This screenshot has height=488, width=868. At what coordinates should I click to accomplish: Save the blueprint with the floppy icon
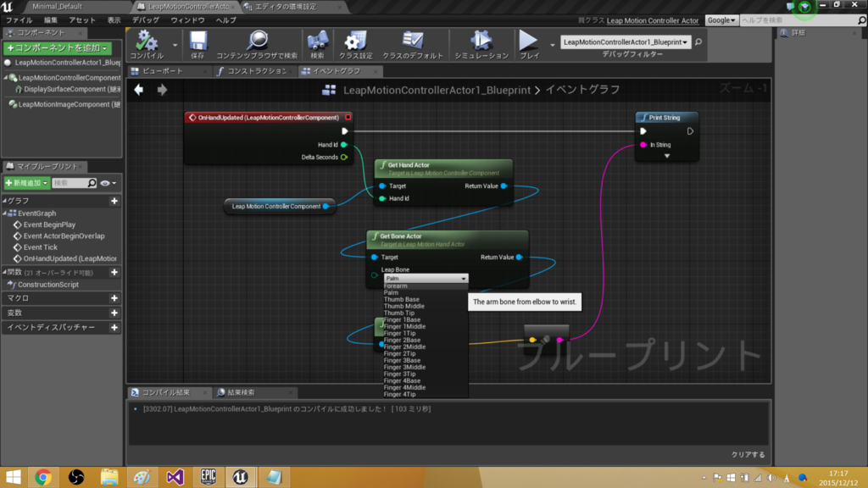(x=198, y=41)
